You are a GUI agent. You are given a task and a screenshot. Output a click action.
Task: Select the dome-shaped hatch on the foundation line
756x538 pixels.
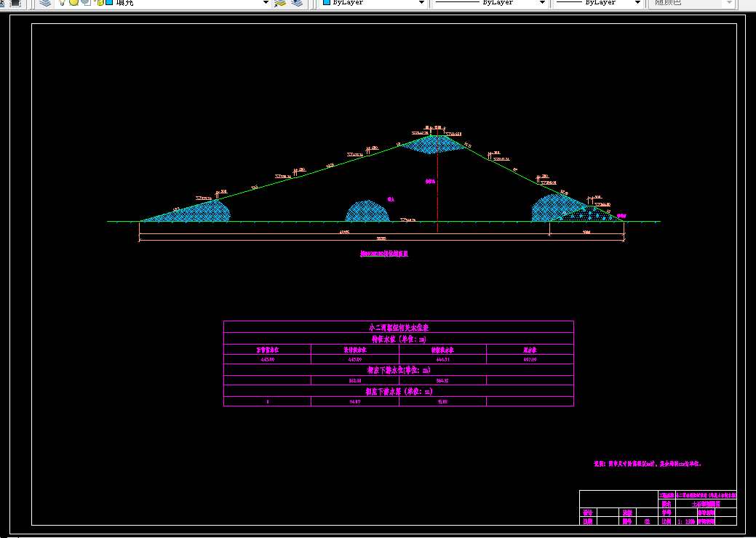tap(367, 212)
